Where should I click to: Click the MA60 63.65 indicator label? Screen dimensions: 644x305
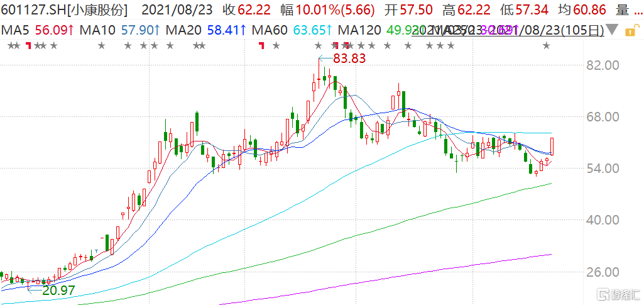(x=292, y=30)
